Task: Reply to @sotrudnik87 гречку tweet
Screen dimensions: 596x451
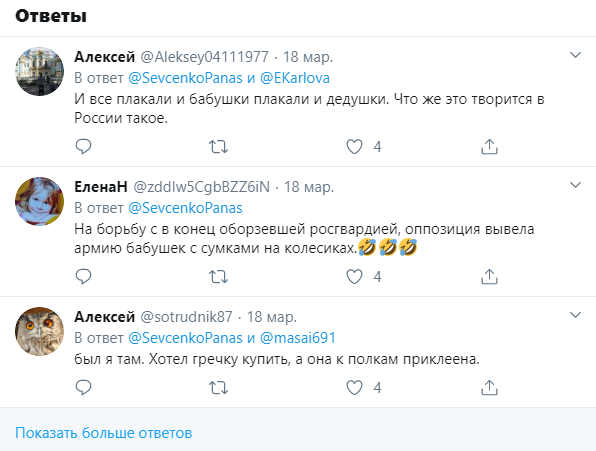Action: (x=83, y=387)
